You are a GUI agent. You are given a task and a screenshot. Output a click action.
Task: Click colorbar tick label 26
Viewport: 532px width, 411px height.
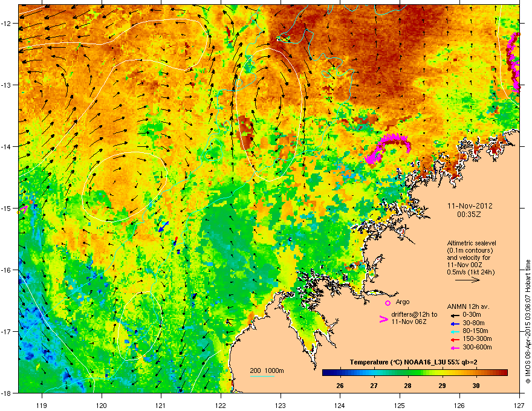coord(340,386)
